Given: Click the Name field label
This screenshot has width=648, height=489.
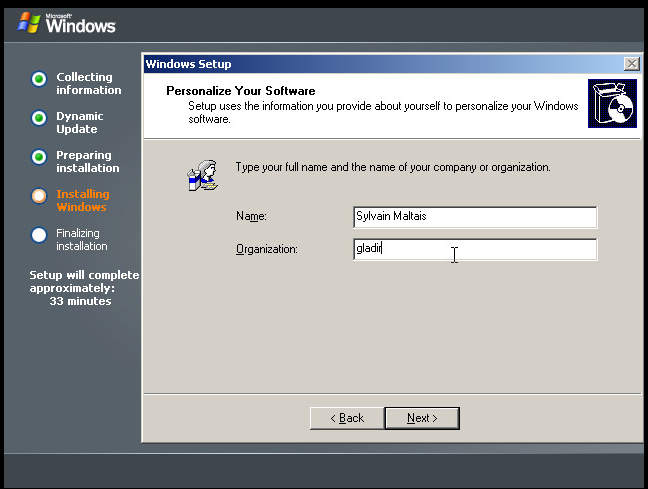Looking at the screenshot, I should 251,216.
